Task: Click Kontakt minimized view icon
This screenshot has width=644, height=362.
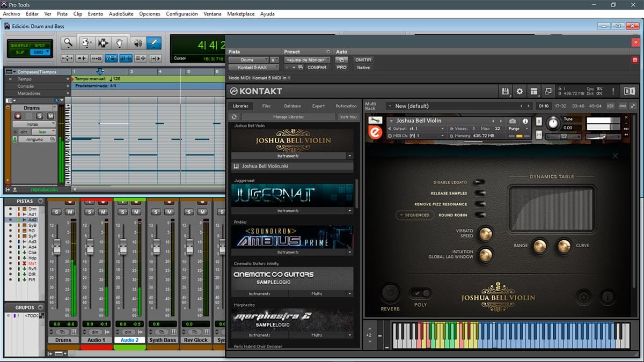Action: [547, 92]
